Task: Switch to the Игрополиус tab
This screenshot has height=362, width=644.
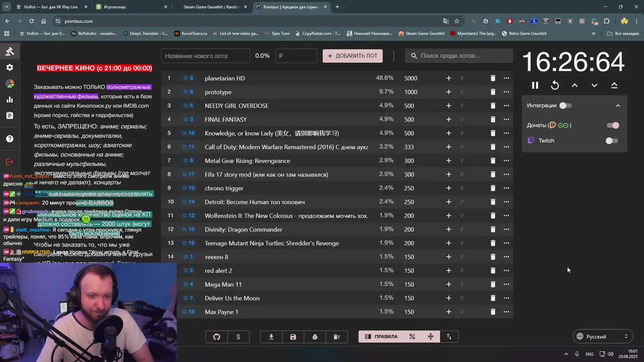Action: (x=131, y=7)
